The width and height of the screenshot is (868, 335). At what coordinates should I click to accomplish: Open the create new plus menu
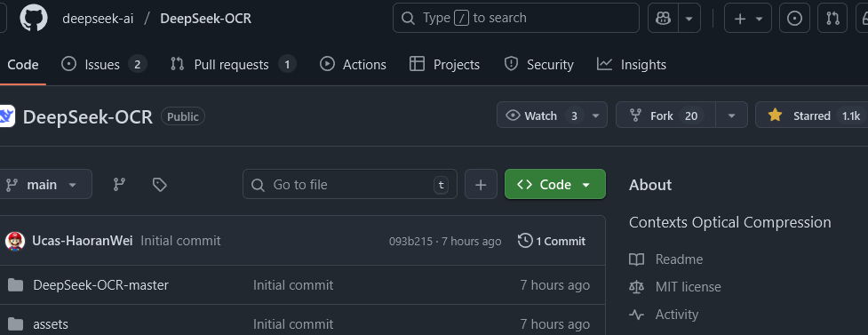(748, 18)
